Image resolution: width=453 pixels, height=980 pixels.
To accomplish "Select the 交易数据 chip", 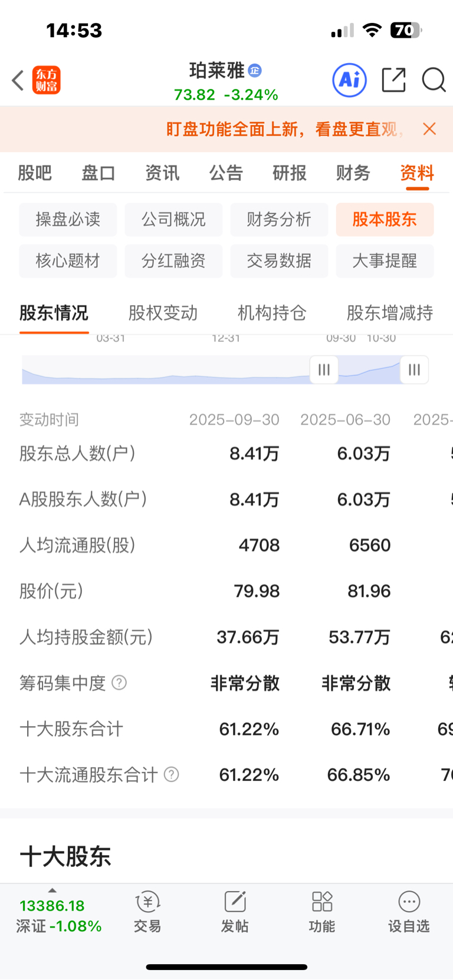I will [279, 260].
